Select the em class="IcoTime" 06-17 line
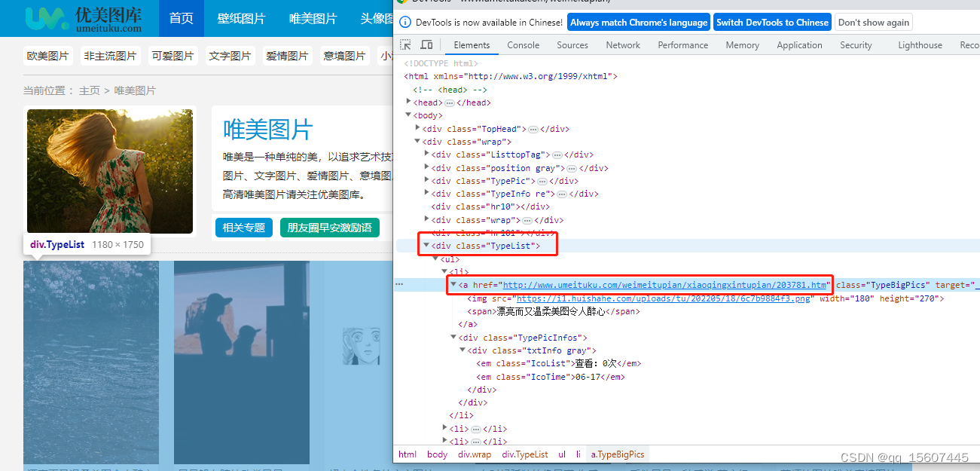The height and width of the screenshot is (471, 980). (x=551, y=377)
